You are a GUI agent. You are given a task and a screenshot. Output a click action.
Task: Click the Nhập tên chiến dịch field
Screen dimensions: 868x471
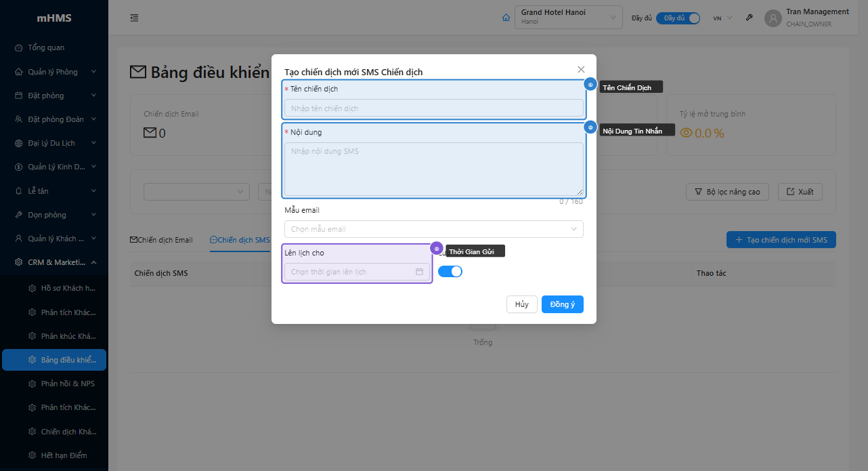[433, 108]
